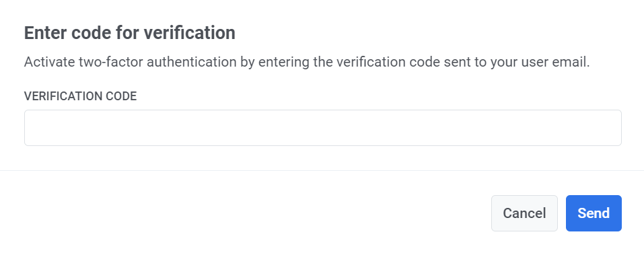
Task: Submit the verification code with Send
Action: coord(594,213)
